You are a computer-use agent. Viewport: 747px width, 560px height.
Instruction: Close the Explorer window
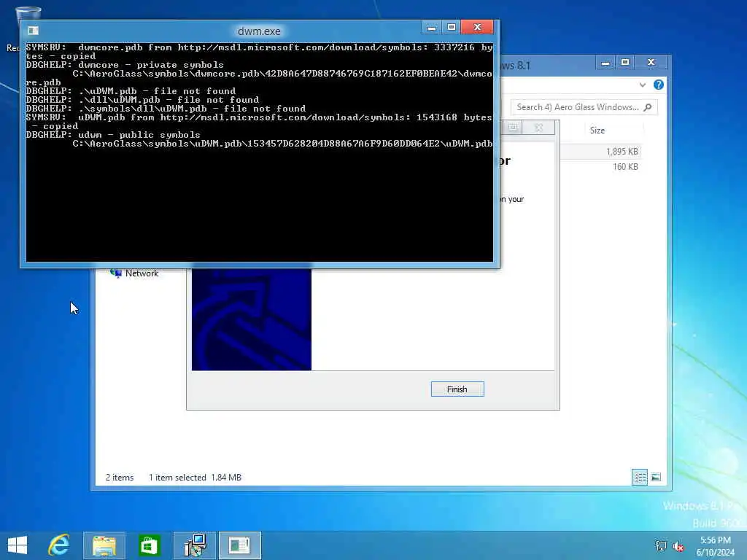point(651,63)
